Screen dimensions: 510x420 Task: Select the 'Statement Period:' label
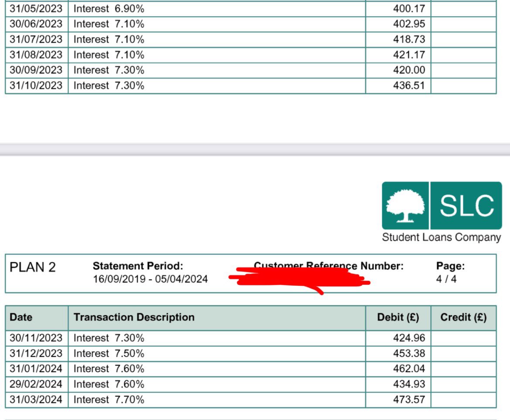(x=138, y=266)
